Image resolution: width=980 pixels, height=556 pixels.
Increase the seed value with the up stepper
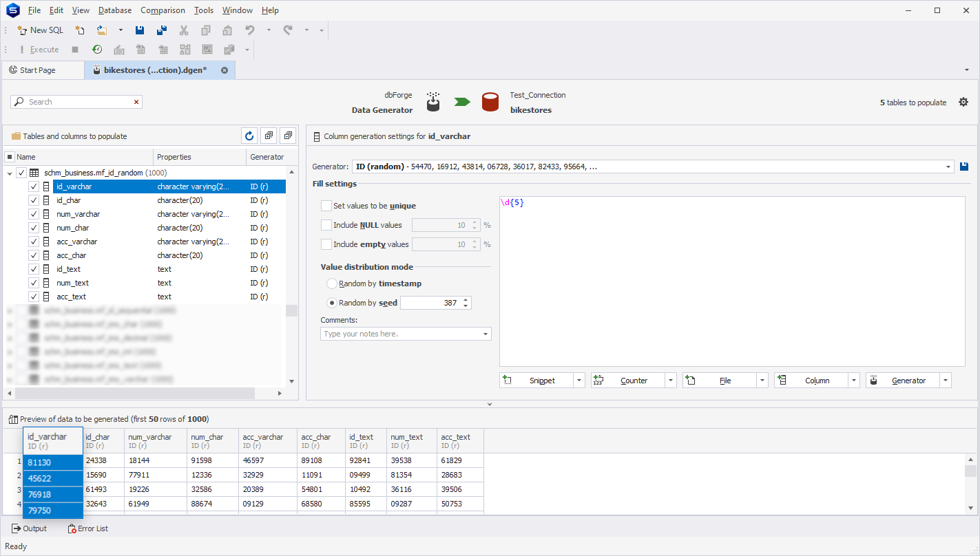(466, 300)
